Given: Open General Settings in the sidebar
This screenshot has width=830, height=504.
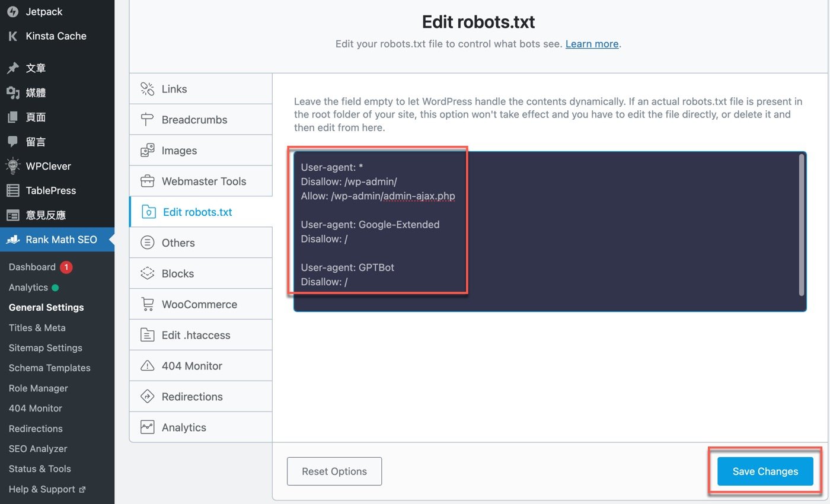Looking at the screenshot, I should (46, 307).
